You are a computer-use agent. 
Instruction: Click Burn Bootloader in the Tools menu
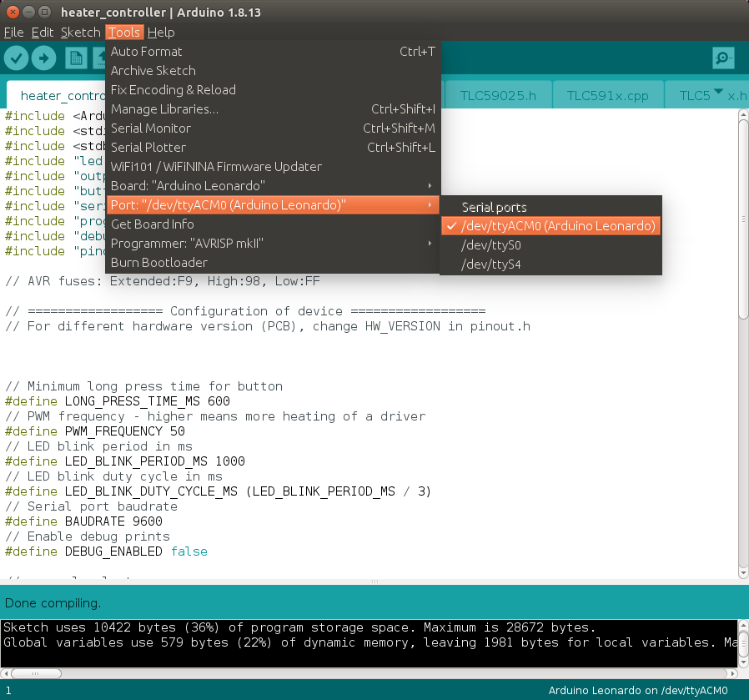coord(159,262)
